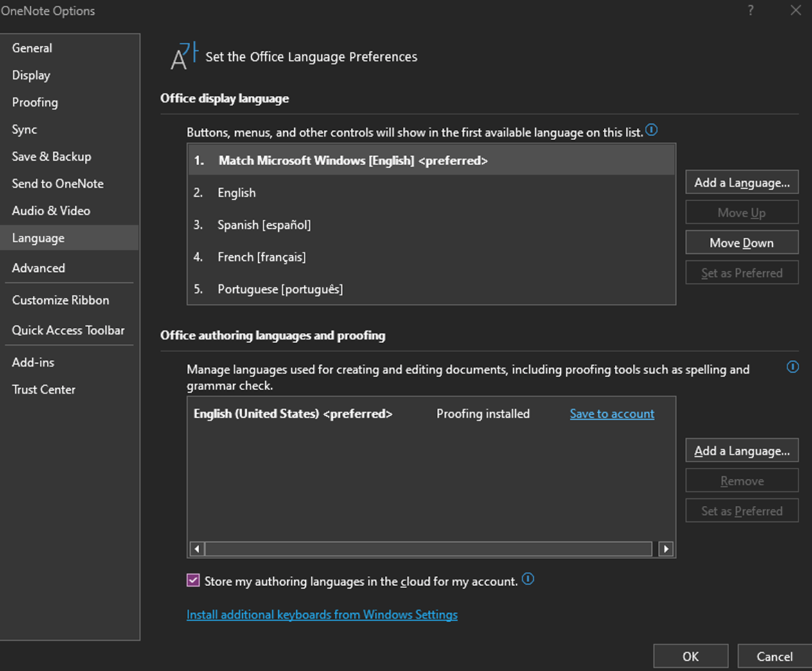Uncheck Store my authoring languages in the cloud

(193, 580)
